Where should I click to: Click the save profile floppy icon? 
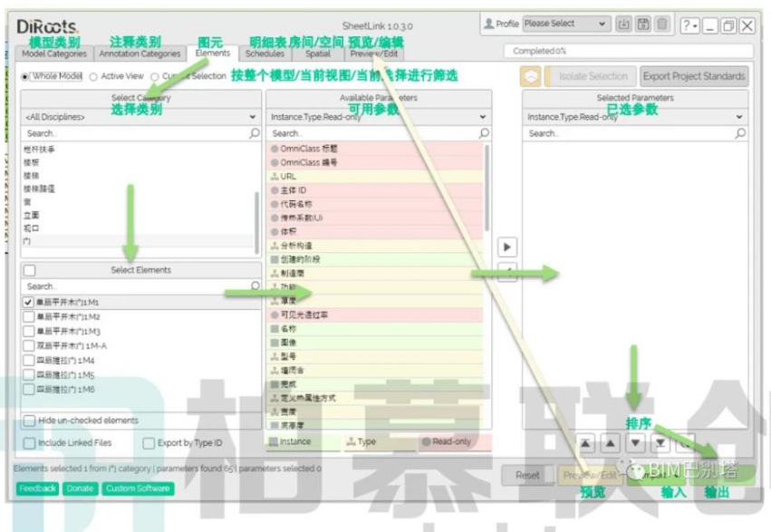[643, 24]
